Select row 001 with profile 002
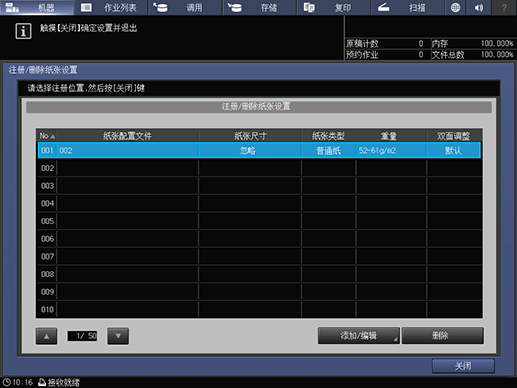This screenshot has height=388, width=517. tap(259, 150)
